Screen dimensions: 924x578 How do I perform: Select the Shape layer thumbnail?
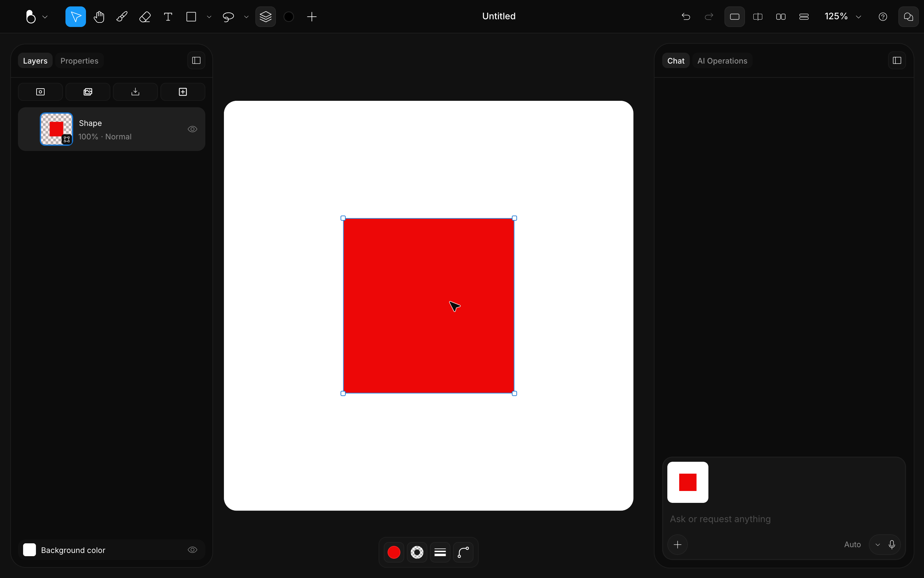click(56, 129)
